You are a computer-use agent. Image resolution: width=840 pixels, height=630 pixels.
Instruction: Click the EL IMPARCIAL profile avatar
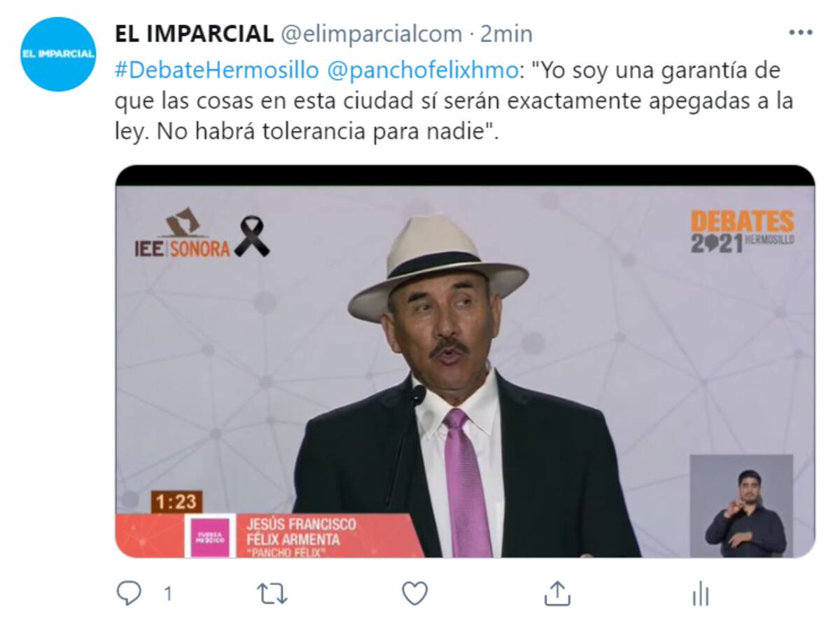[x=58, y=55]
